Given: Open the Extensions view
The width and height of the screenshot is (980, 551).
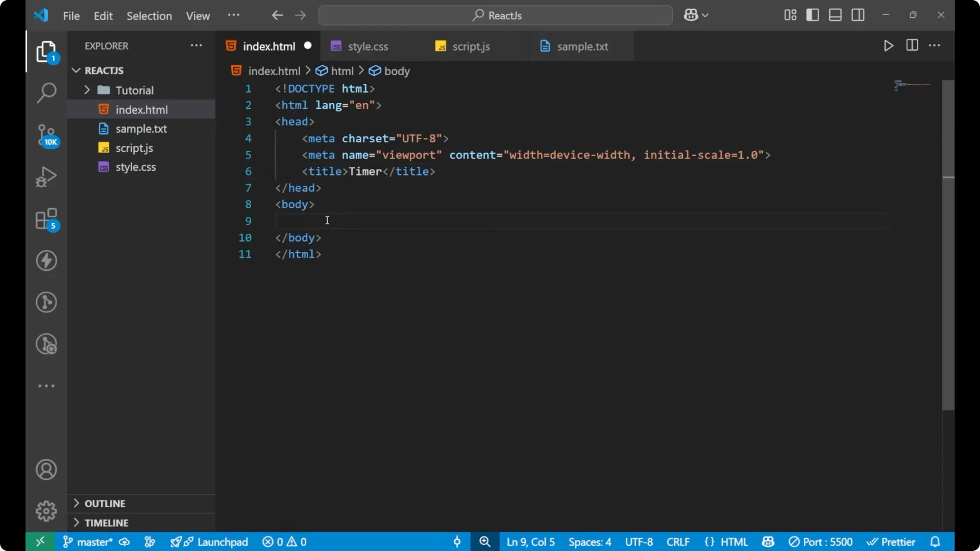Looking at the screenshot, I should (x=46, y=219).
